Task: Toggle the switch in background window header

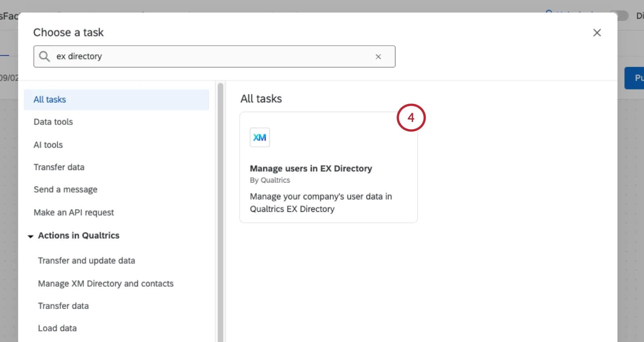Action: coord(619,16)
